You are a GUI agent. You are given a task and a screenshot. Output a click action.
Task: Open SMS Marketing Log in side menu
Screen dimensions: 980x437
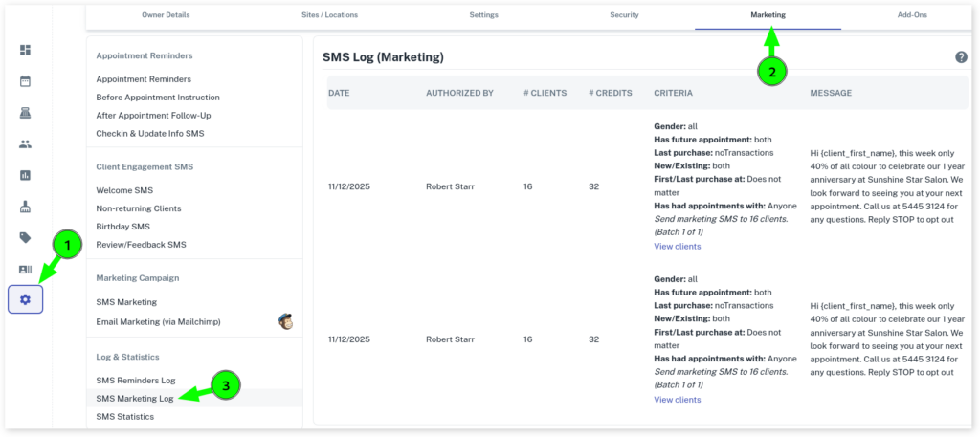[x=134, y=398]
